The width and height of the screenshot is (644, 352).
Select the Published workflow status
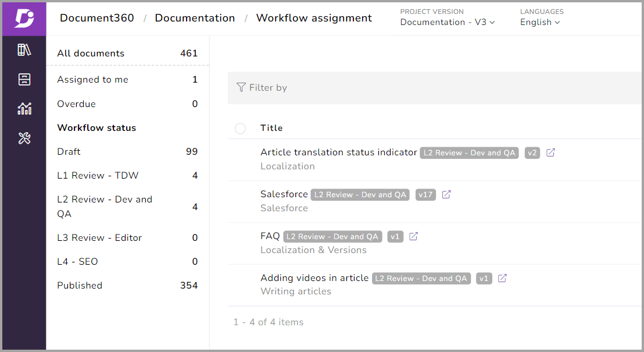pyautogui.click(x=80, y=286)
